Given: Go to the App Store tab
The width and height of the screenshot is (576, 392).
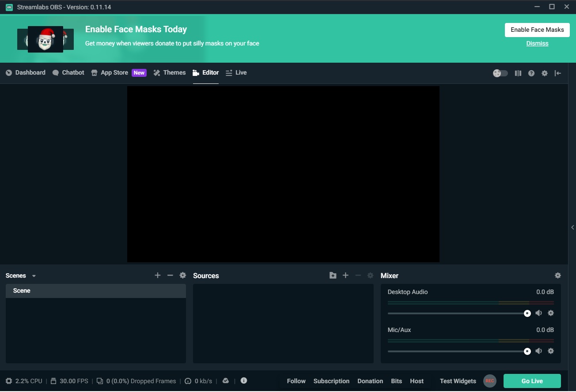Looking at the screenshot, I should pyautogui.click(x=110, y=73).
